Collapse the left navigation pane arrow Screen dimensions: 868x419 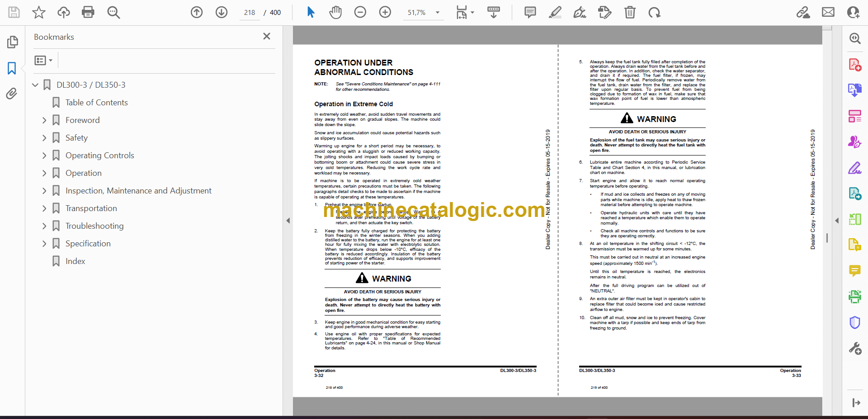tap(288, 221)
